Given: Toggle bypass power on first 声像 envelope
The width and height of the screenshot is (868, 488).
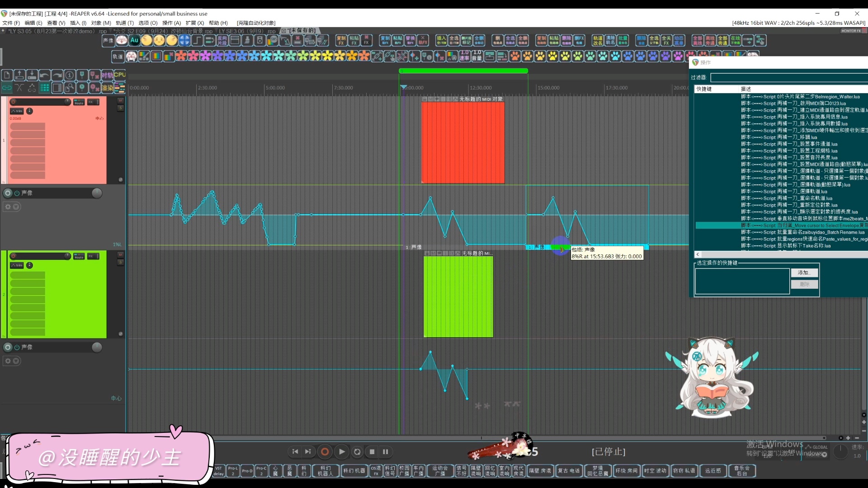Looking at the screenshot, I should pyautogui.click(x=17, y=193).
